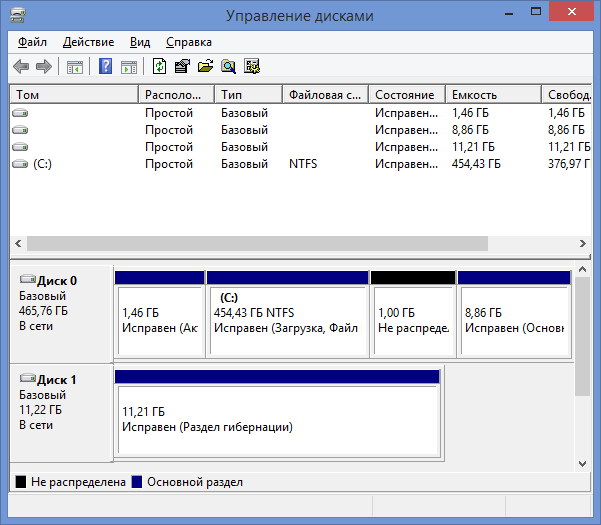Select the volume icon in the 11,21 ГБ list row
The image size is (601, 525).
[20, 147]
